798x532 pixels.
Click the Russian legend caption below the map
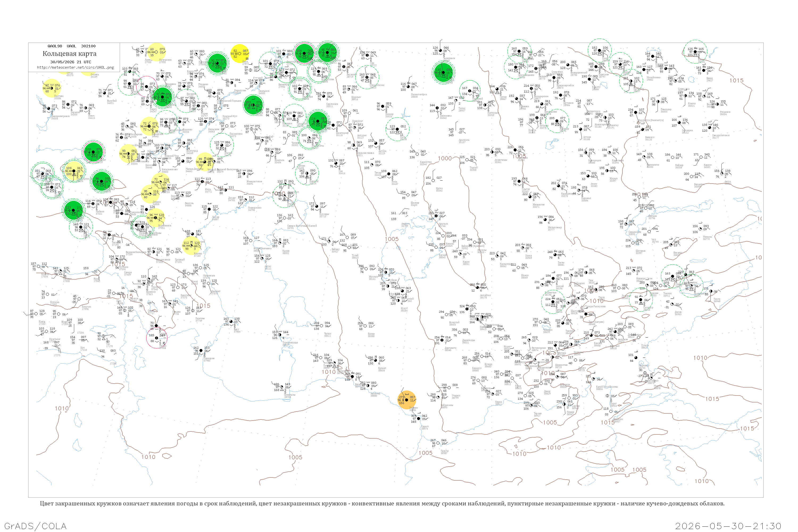point(382,504)
